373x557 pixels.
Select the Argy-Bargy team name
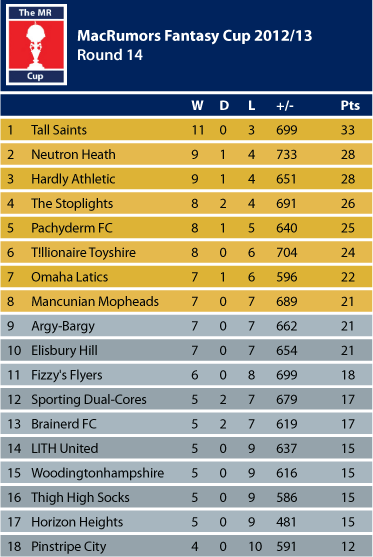[x=63, y=326]
